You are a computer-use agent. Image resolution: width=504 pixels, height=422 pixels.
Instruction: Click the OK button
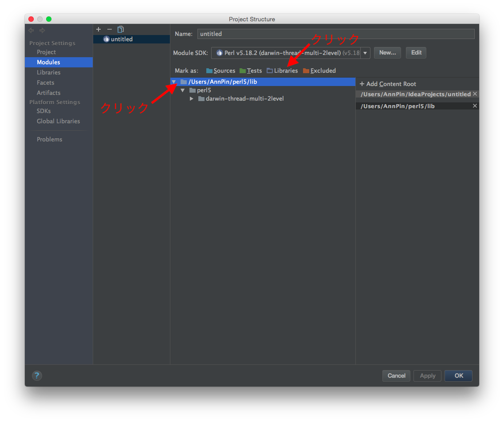click(458, 375)
